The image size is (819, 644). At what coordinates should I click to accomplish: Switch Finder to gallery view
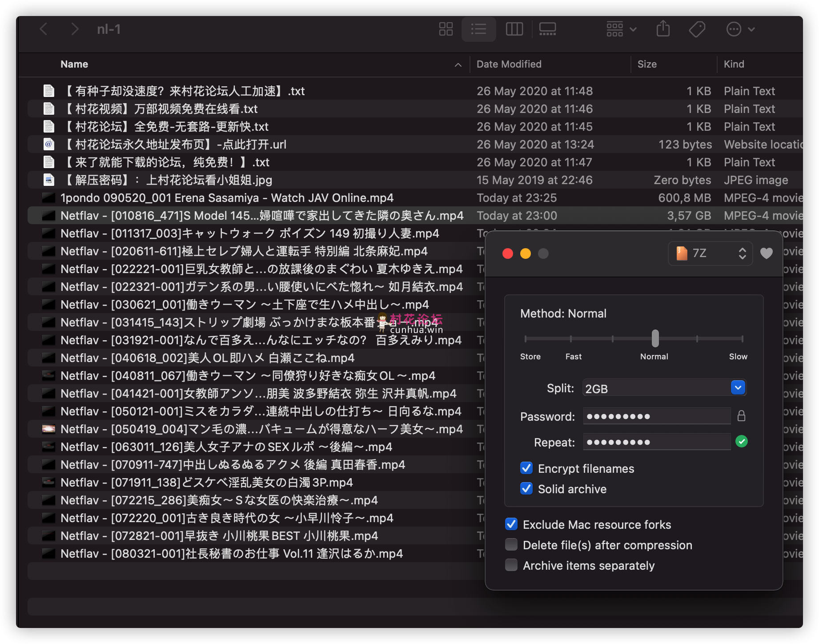tap(547, 29)
